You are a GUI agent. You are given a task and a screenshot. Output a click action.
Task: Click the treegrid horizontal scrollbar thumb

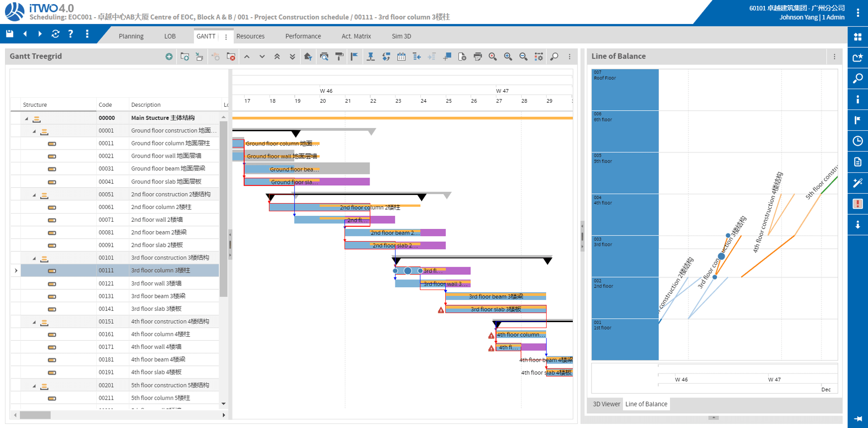click(35, 415)
